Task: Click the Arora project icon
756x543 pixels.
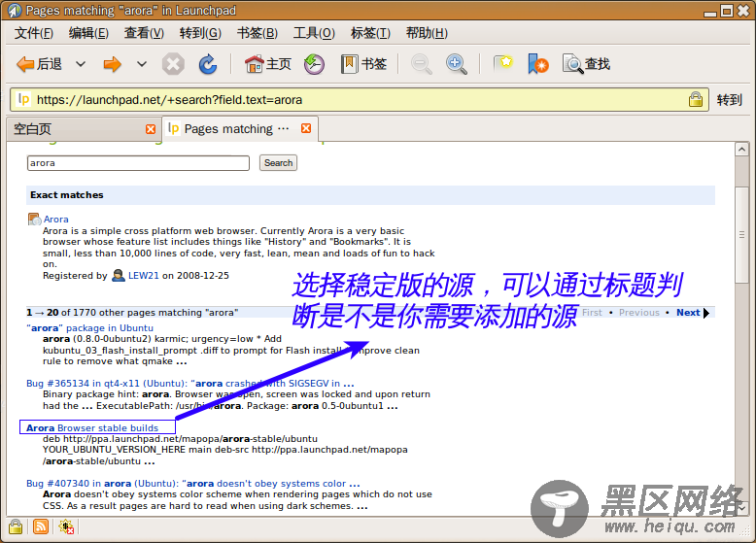Action: pyautogui.click(x=34, y=220)
